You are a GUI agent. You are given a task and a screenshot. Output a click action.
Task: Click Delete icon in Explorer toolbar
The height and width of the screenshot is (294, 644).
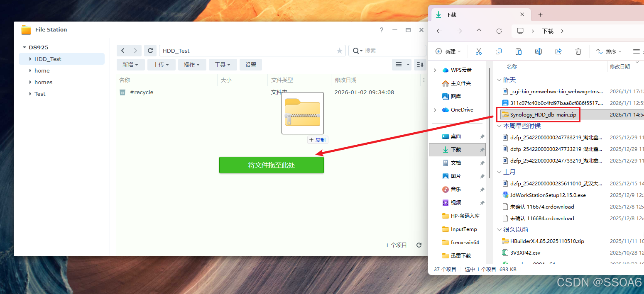tap(578, 51)
